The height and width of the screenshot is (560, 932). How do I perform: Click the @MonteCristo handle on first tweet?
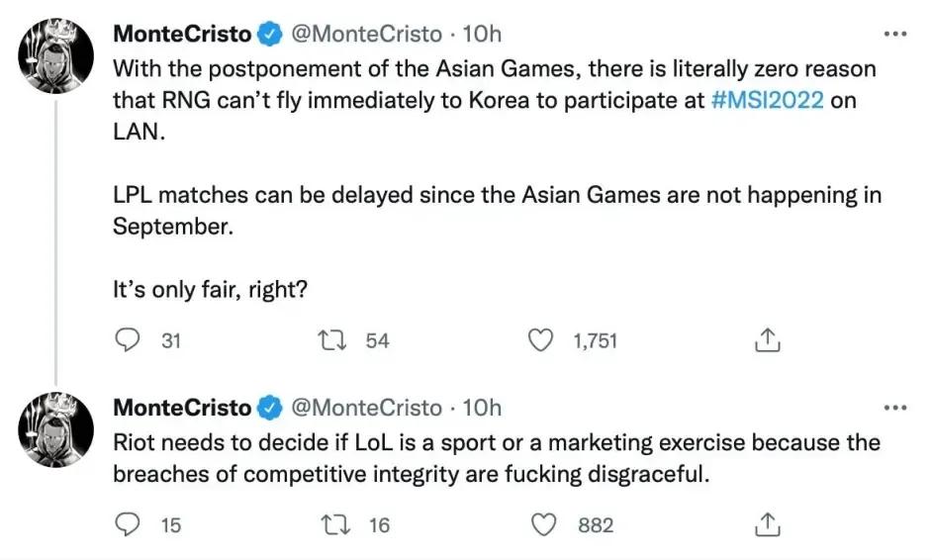pos(366,34)
